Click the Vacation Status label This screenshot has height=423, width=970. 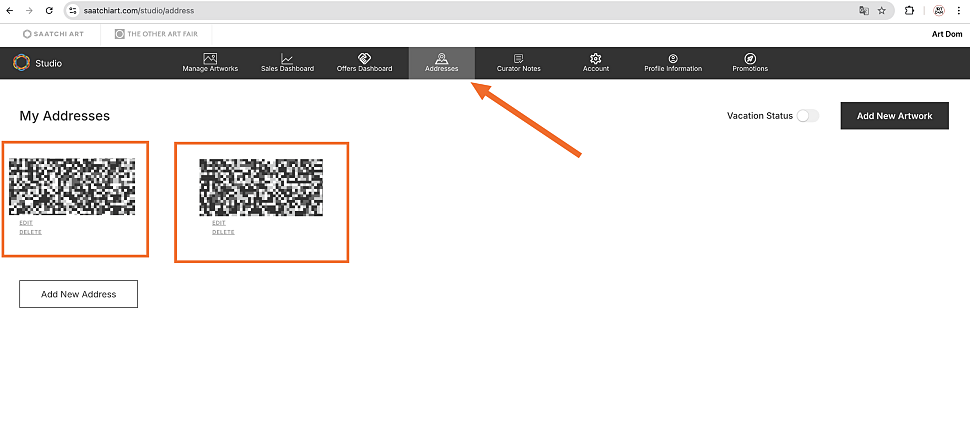(760, 116)
